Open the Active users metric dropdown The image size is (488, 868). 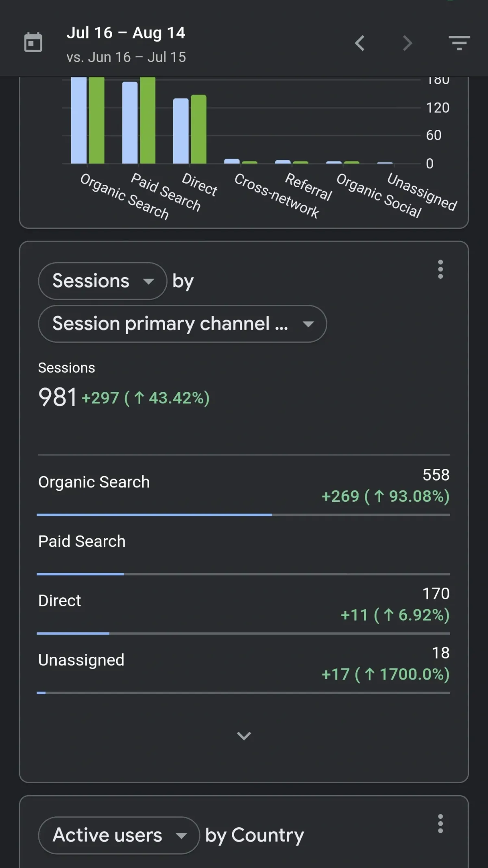pos(119,835)
